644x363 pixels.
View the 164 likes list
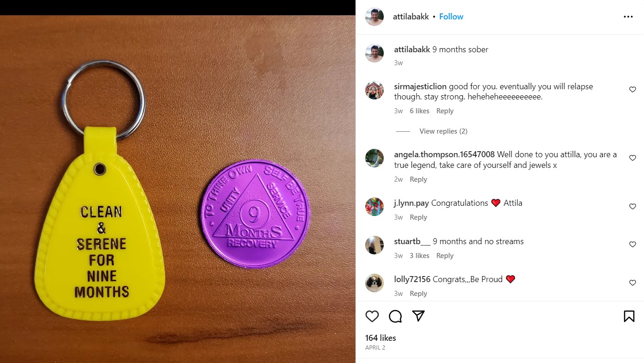coord(380,338)
